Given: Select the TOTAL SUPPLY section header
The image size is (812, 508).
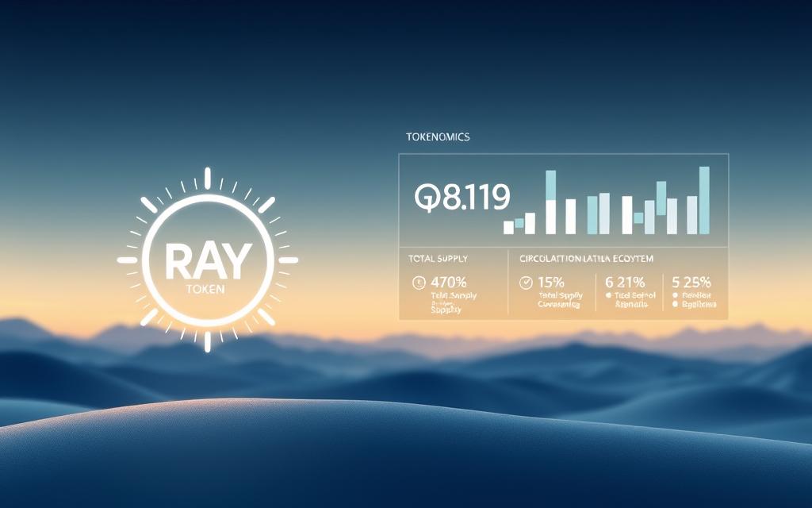Looking at the screenshot, I should [x=438, y=259].
